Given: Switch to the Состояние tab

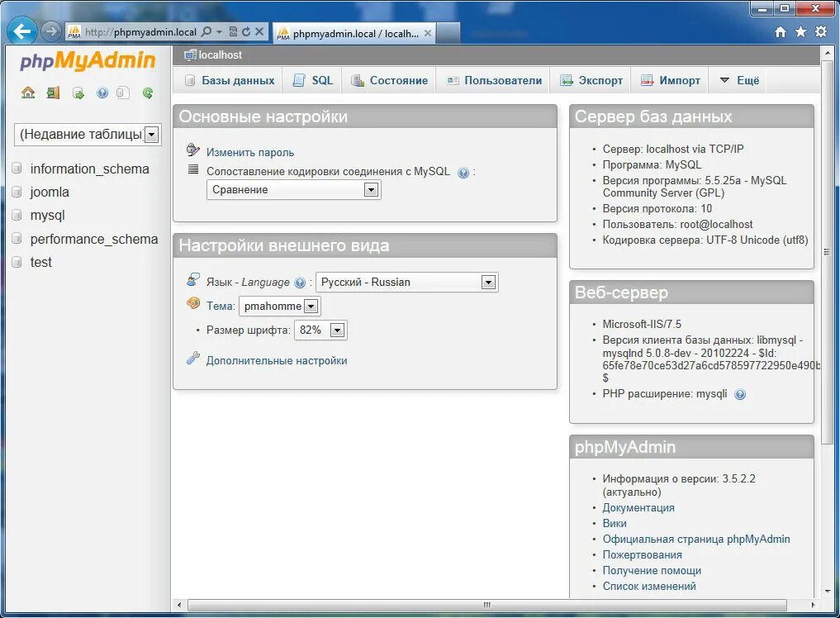Looking at the screenshot, I should pos(389,80).
